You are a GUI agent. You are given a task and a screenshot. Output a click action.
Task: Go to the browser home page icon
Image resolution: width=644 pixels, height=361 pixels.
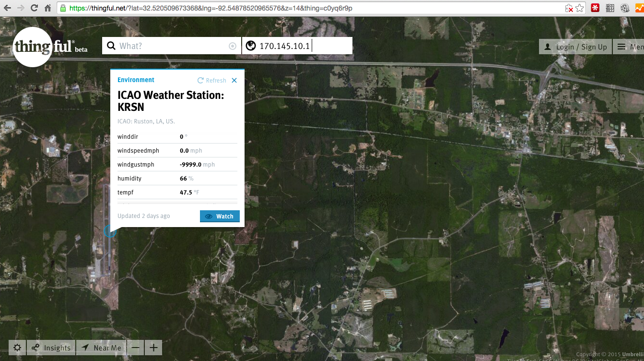(x=47, y=8)
